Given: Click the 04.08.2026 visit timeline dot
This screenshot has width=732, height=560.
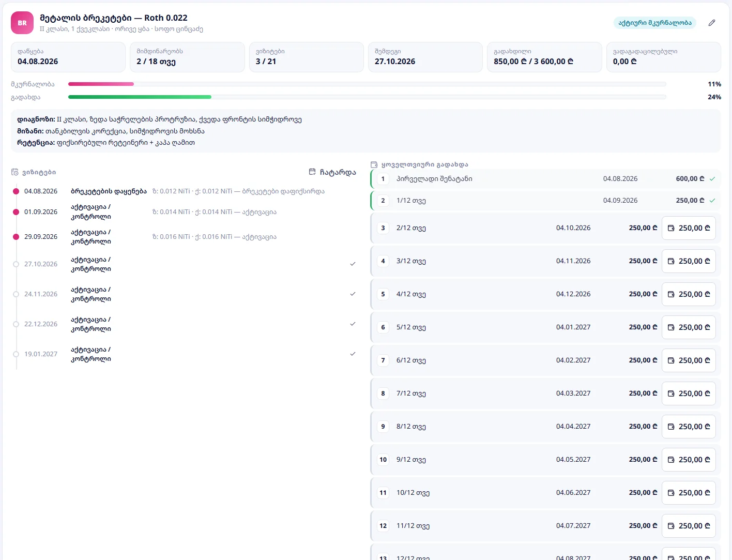Looking at the screenshot, I should click(x=16, y=191).
